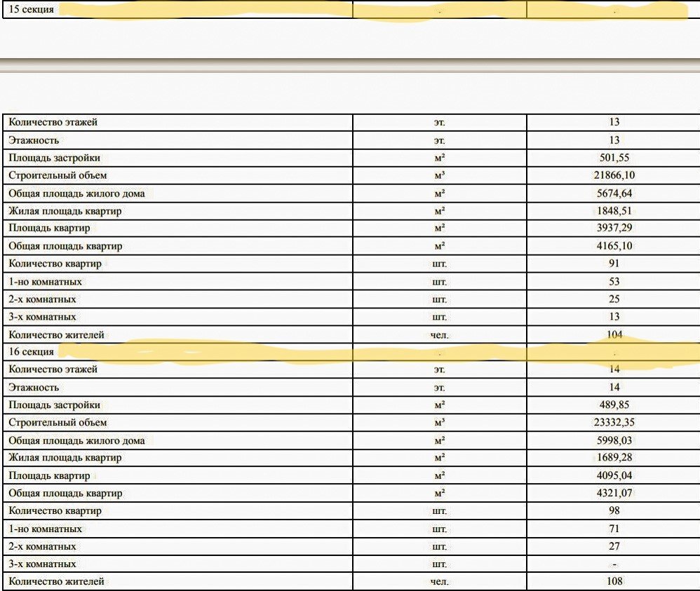Select the value 23332,35
The width and height of the screenshot is (700, 591).
point(614,422)
